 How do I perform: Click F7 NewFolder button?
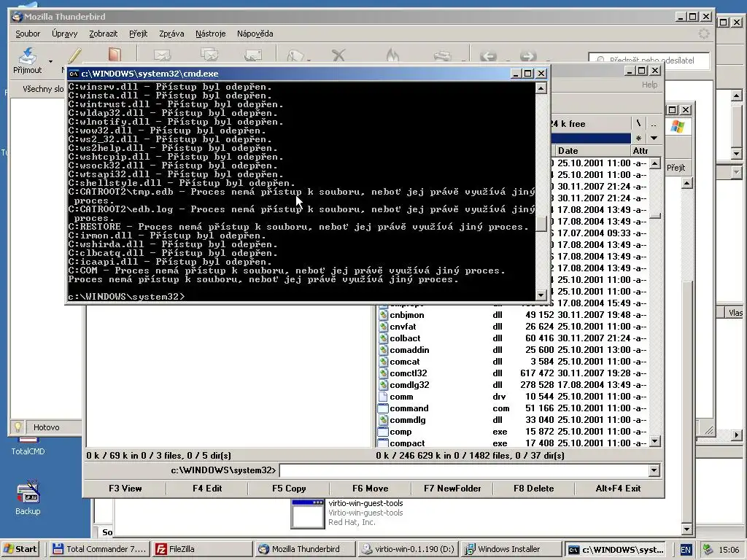point(452,488)
